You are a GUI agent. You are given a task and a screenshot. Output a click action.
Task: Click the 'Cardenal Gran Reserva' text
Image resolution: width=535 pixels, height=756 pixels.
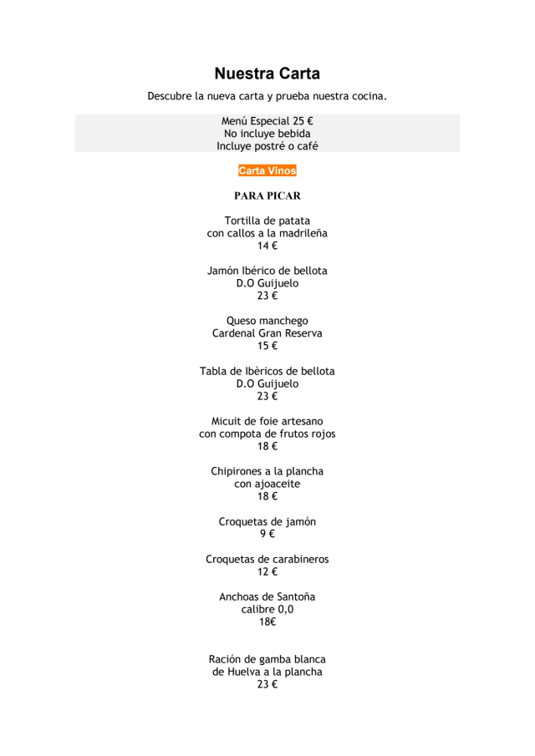coord(267,333)
